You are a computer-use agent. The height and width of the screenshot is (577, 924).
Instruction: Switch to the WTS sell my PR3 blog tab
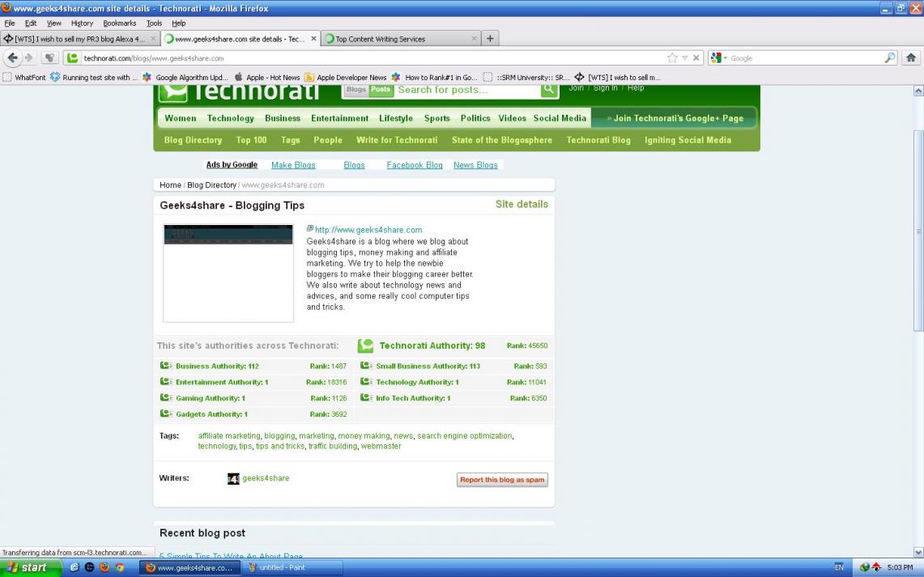point(79,39)
